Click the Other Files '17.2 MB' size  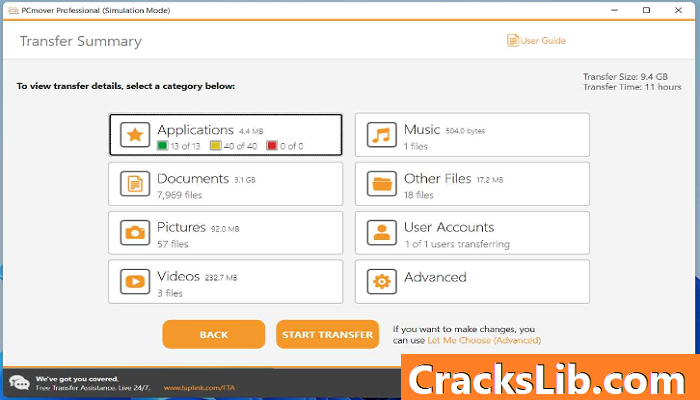click(x=490, y=180)
